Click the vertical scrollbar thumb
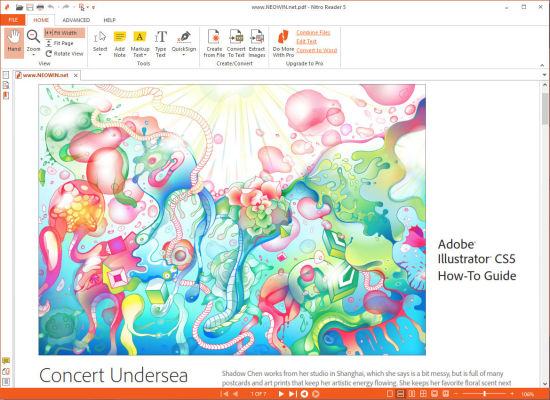The image size is (550, 400). [x=545, y=109]
